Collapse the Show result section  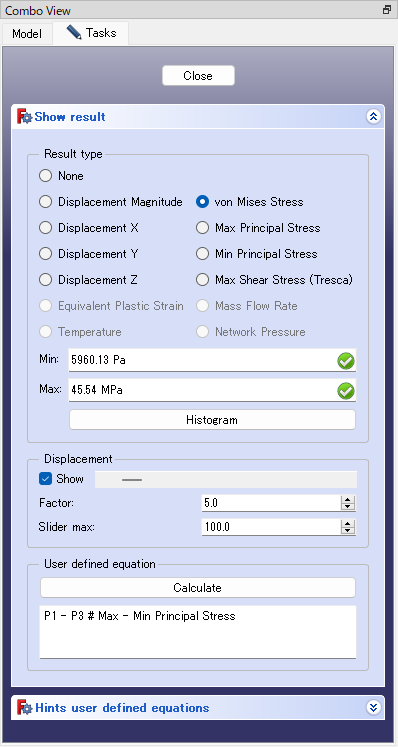point(374,117)
